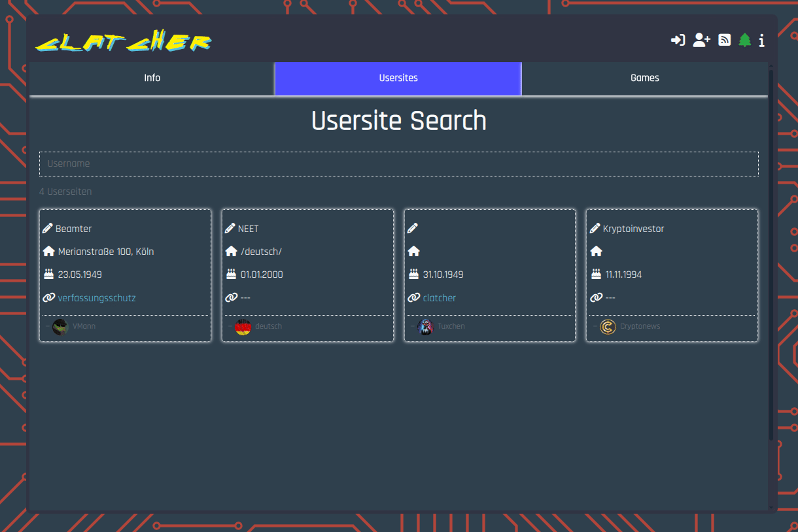798x532 pixels.
Task: Click pencil icon in the Beamter card
Action: (48, 229)
